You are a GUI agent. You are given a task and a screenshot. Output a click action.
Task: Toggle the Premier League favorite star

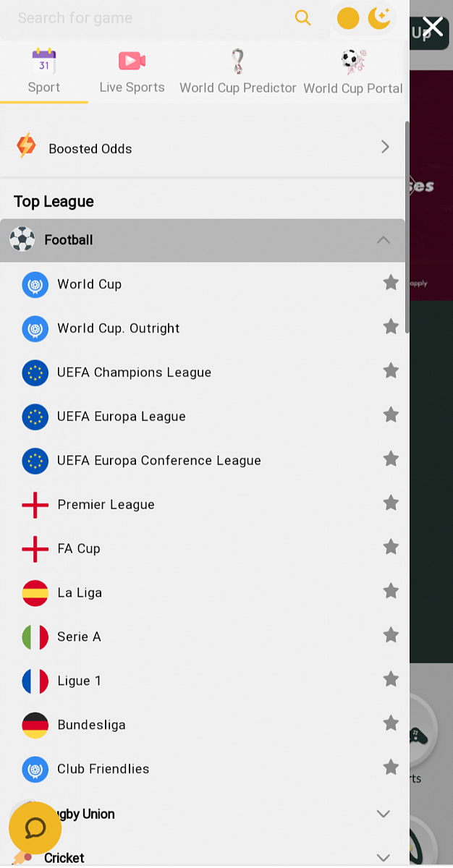click(391, 503)
